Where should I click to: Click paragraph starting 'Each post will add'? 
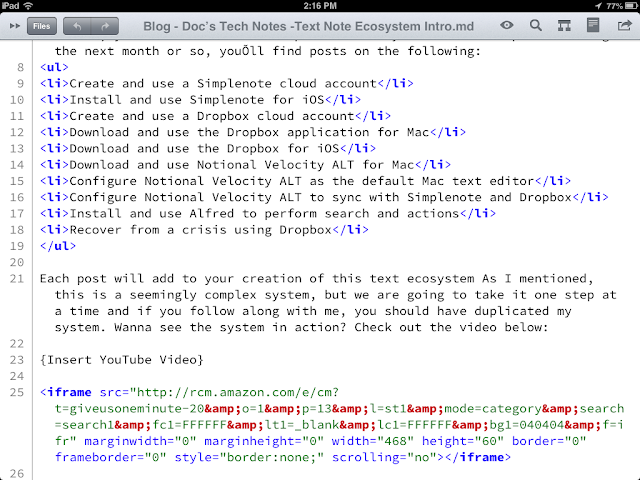328,303
